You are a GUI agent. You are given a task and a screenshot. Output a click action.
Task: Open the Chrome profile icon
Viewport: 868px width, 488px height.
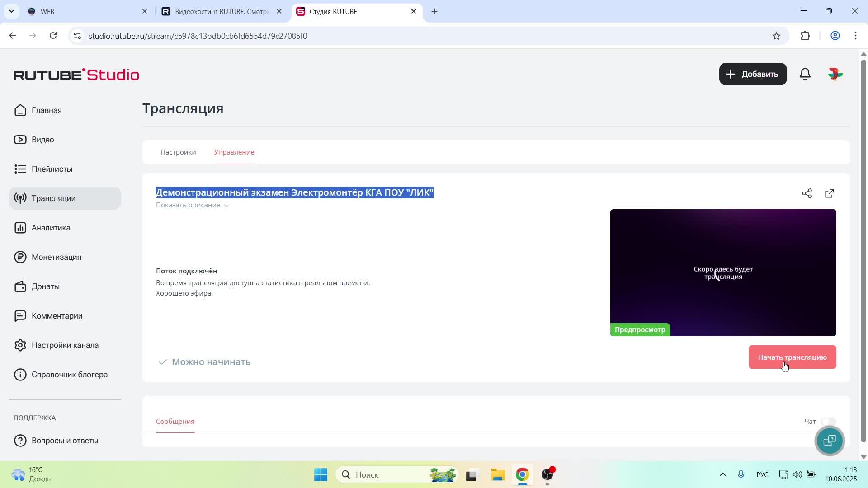(x=835, y=36)
